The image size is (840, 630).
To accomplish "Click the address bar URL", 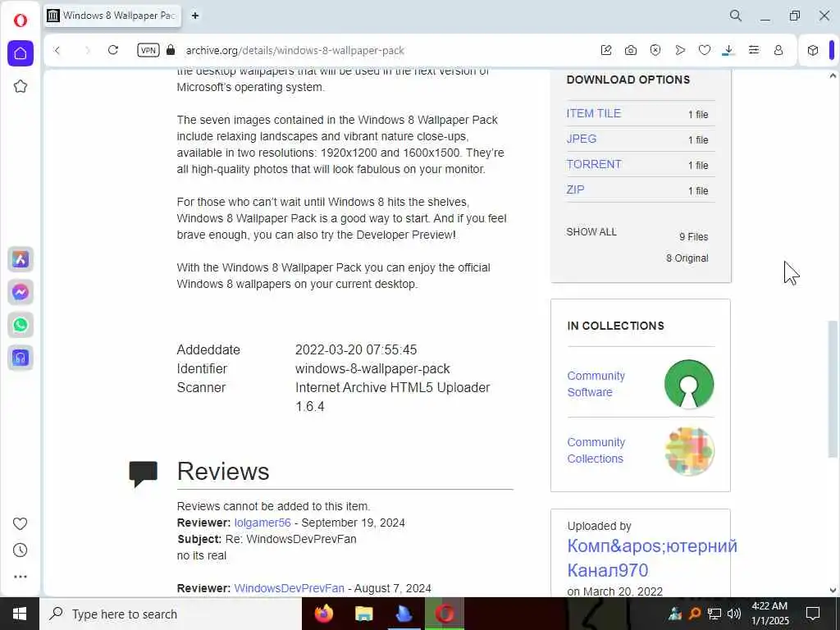I will [x=294, y=50].
